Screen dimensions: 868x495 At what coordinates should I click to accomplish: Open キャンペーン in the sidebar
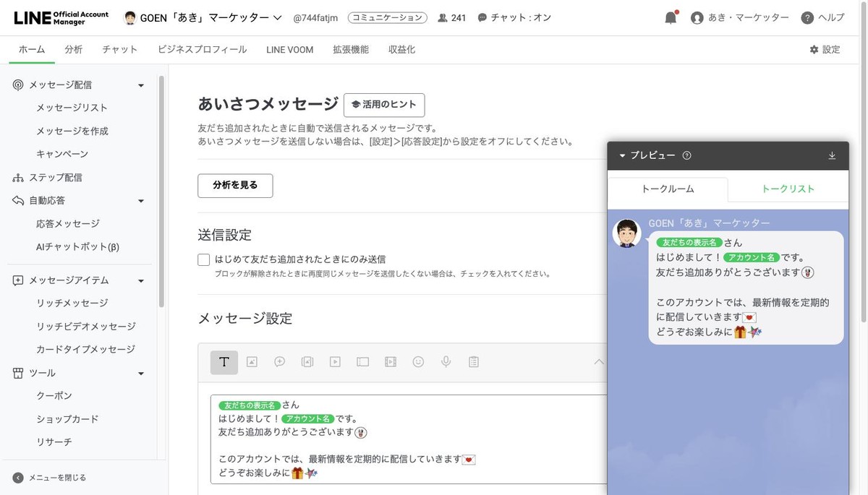pyautogui.click(x=62, y=155)
